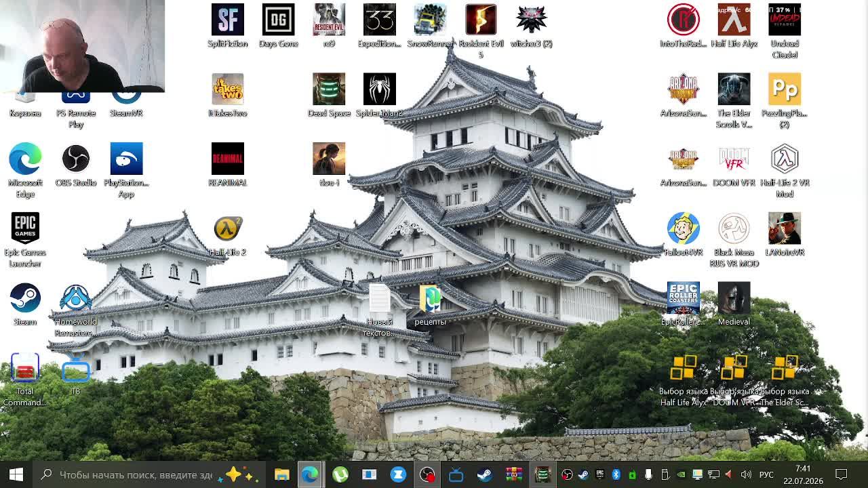Click the Windows Start button
This screenshot has height=488, width=868.
click(16, 474)
